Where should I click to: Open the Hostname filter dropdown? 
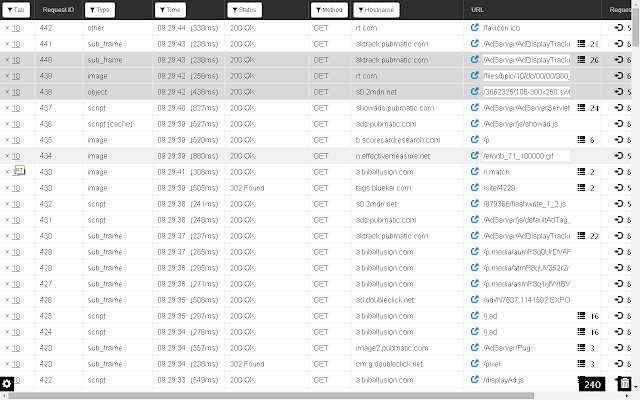[376, 10]
